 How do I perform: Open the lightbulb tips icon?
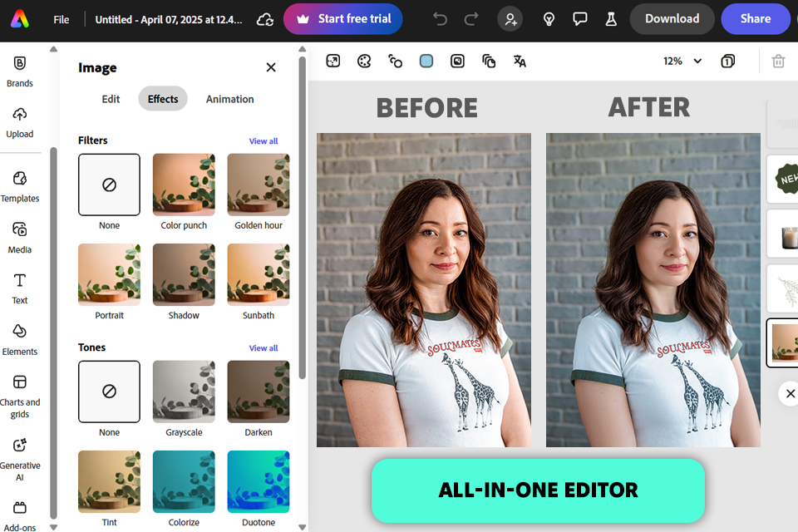click(x=549, y=19)
